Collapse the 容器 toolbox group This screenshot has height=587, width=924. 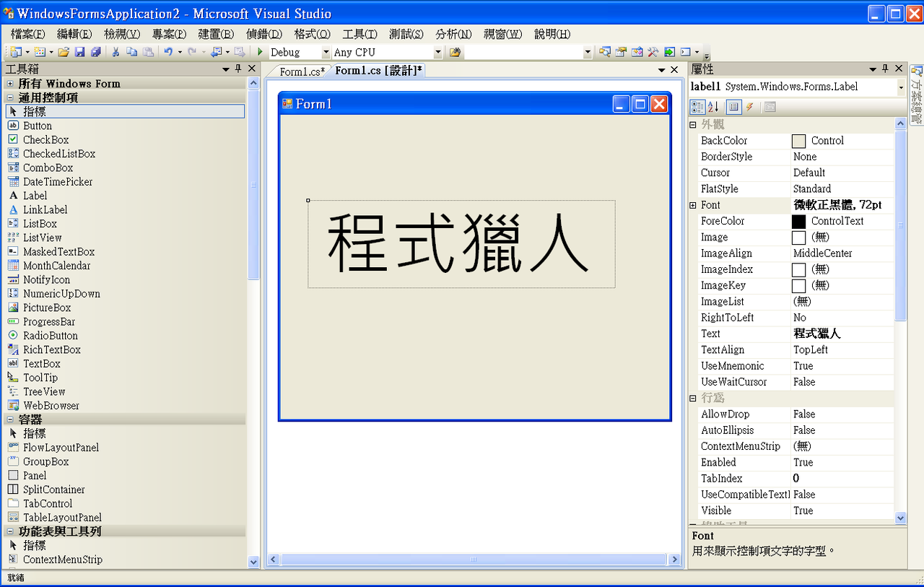[10, 419]
